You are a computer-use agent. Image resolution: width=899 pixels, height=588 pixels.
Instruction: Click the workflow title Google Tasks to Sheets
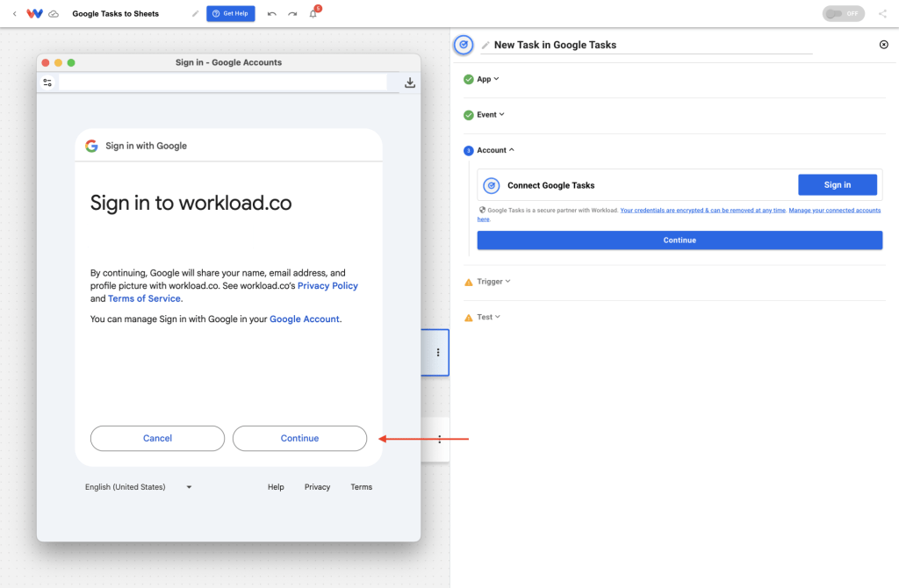115,14
